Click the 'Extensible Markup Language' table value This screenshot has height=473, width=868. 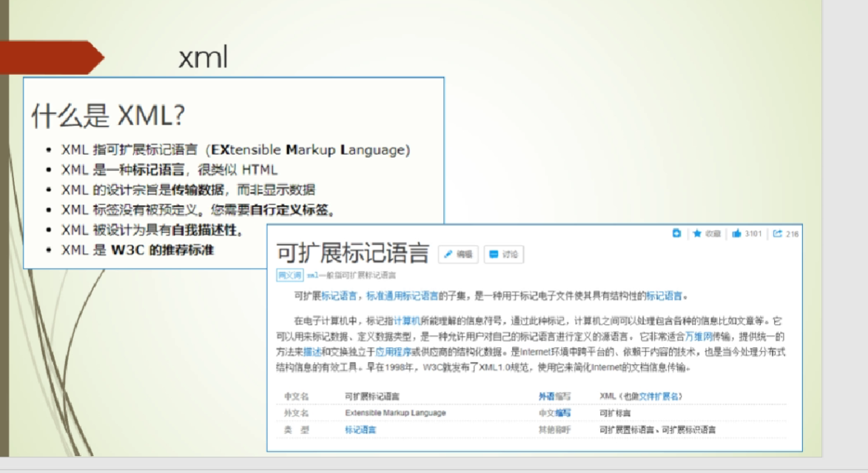tap(395, 412)
